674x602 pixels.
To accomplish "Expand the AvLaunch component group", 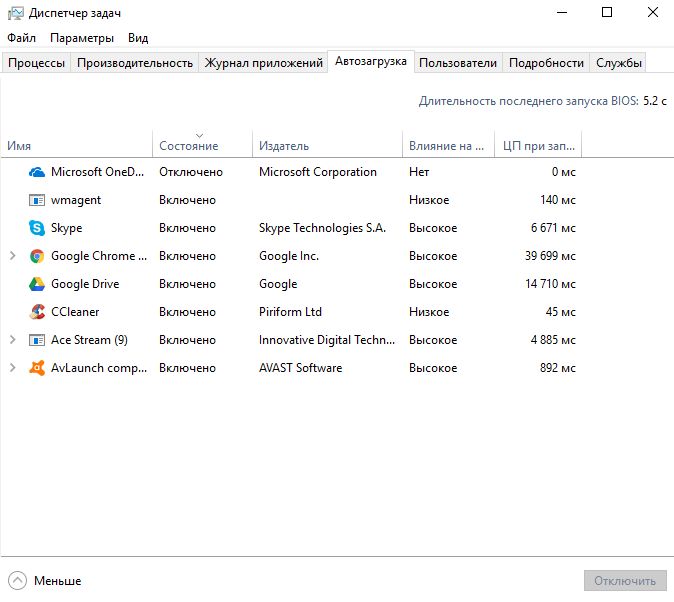I will 12,368.
